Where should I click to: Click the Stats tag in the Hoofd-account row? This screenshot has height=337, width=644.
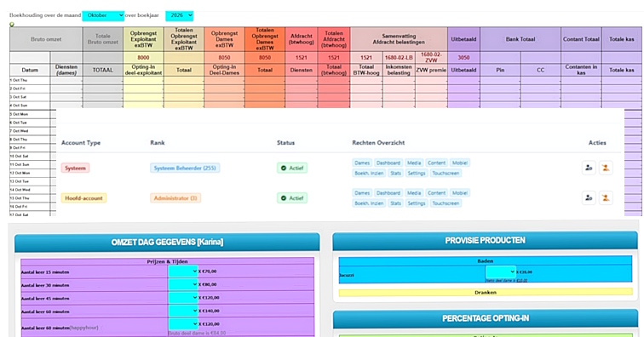[x=395, y=203]
